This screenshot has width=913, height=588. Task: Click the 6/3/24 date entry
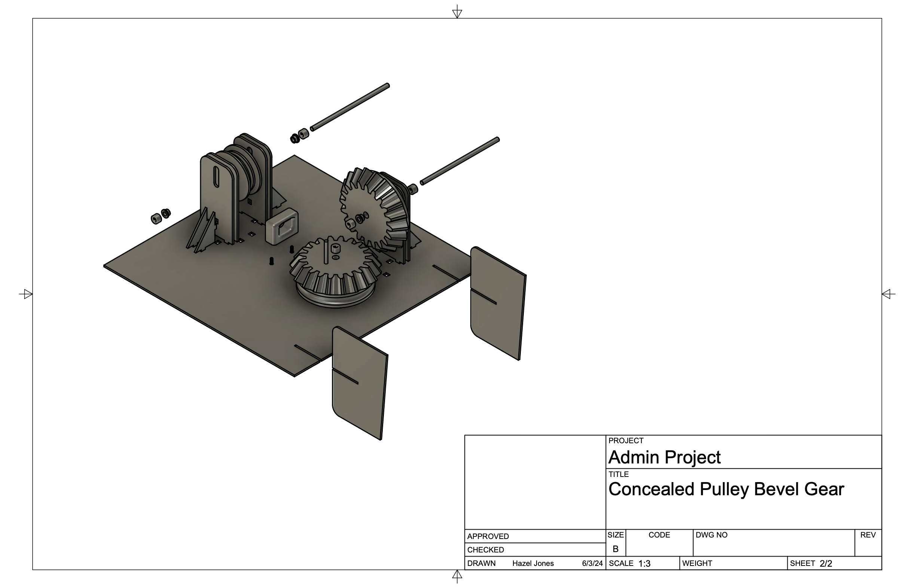pos(592,564)
